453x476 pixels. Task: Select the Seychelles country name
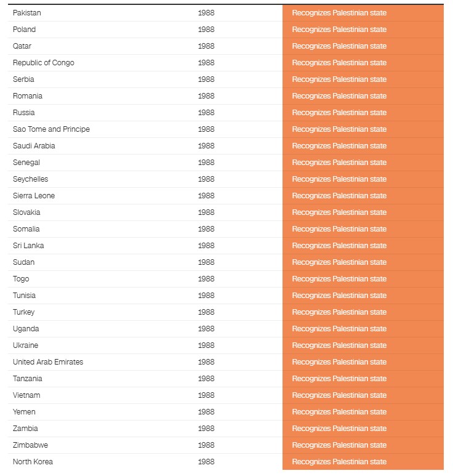pos(30,179)
